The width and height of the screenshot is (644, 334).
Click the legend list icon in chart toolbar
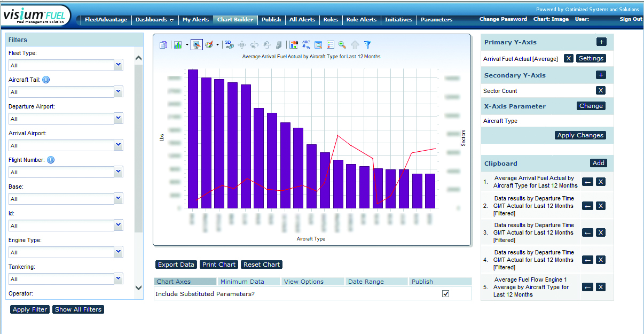[331, 45]
